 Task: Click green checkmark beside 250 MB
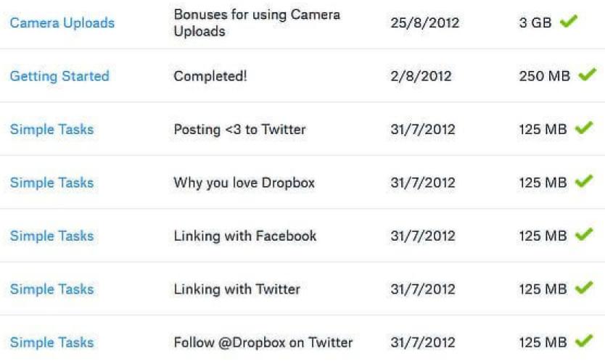pyautogui.click(x=588, y=74)
